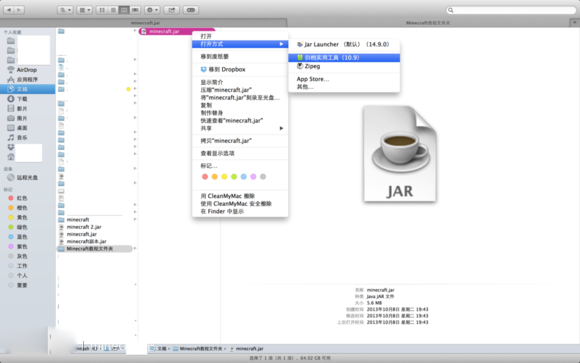The width and height of the screenshot is (580, 363).
Task: Switch to icon view in toolbar
Action: click(102, 10)
